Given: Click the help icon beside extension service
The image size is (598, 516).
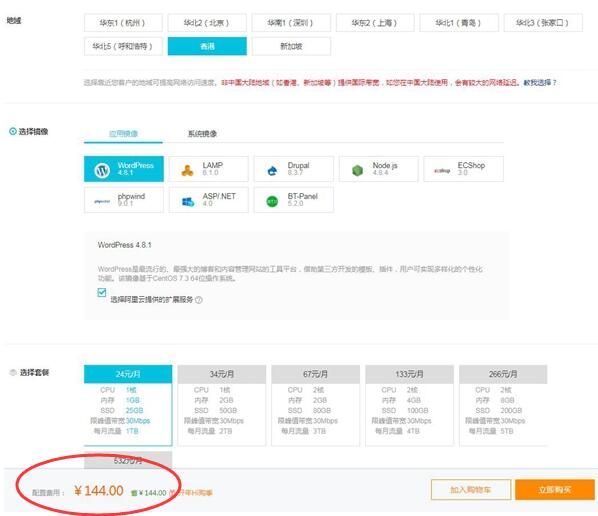Looking at the screenshot, I should [199, 300].
